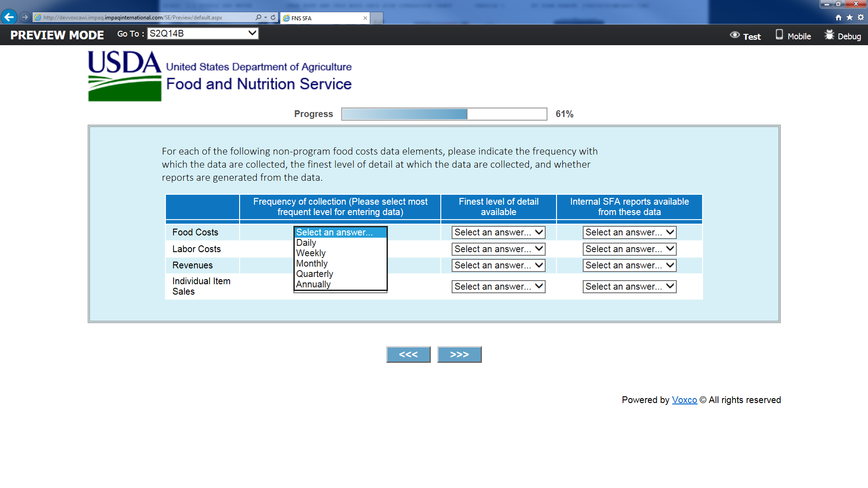Expand Revenues internal SFA reports dropdown

click(629, 265)
